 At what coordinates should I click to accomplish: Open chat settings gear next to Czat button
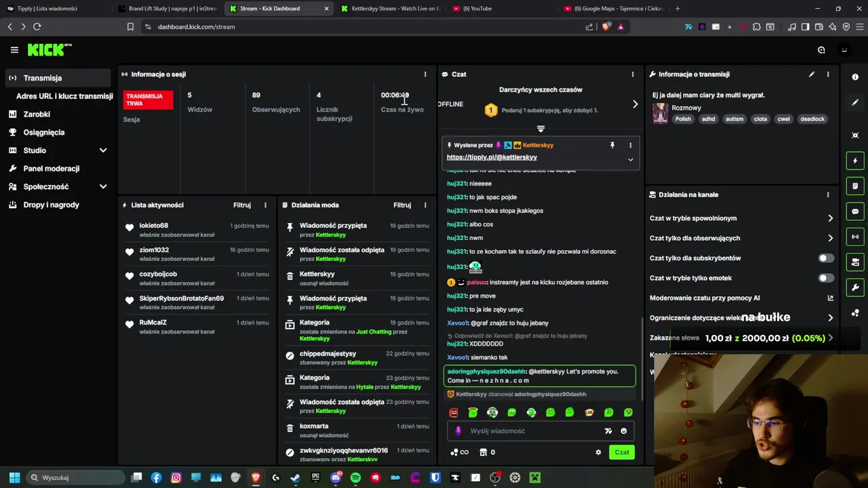click(x=598, y=452)
